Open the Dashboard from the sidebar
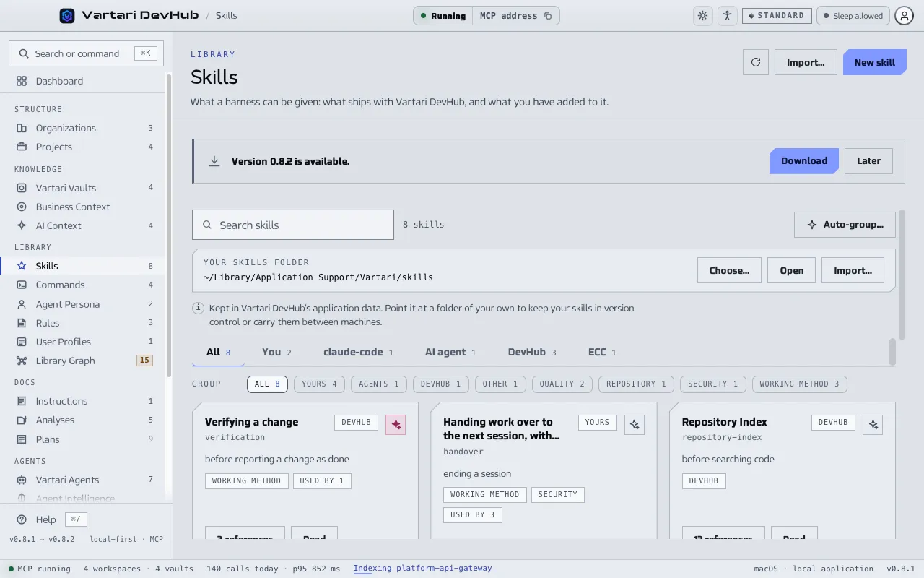924x578 pixels. 84,81
